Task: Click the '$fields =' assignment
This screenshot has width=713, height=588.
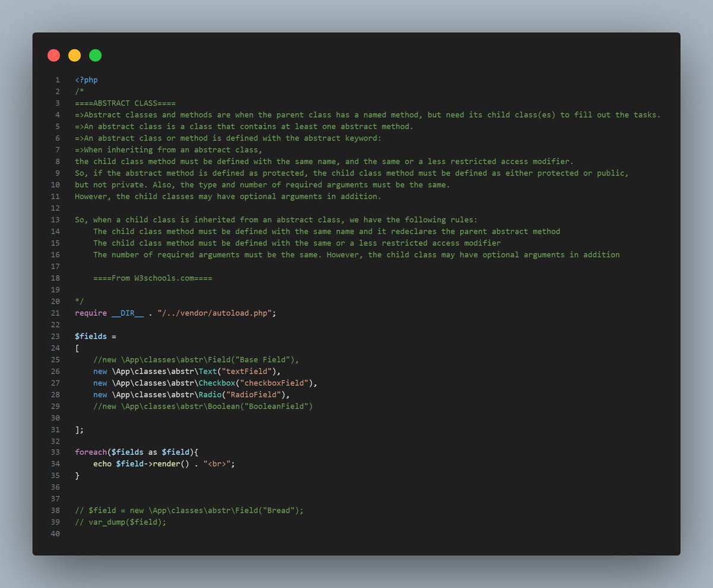Action: pos(96,336)
